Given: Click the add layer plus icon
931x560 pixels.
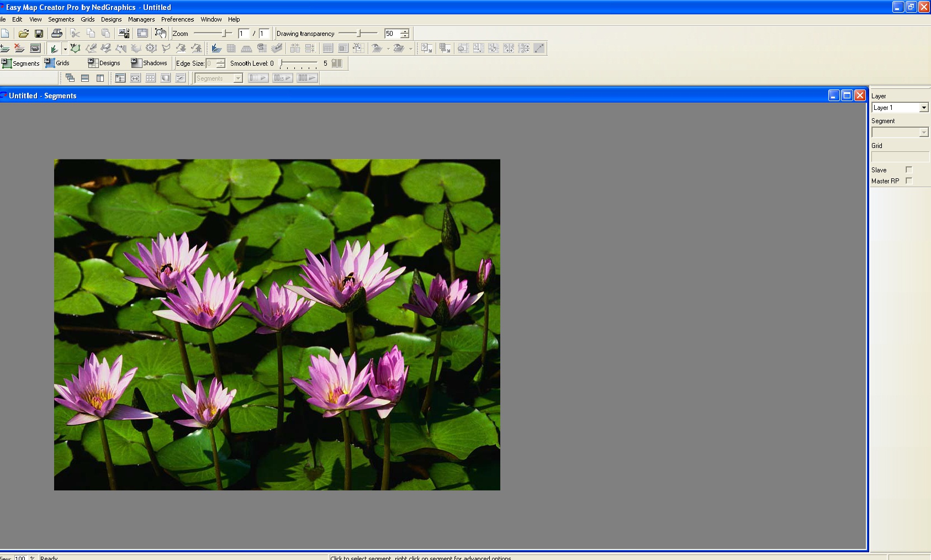Looking at the screenshot, I should (5, 48).
